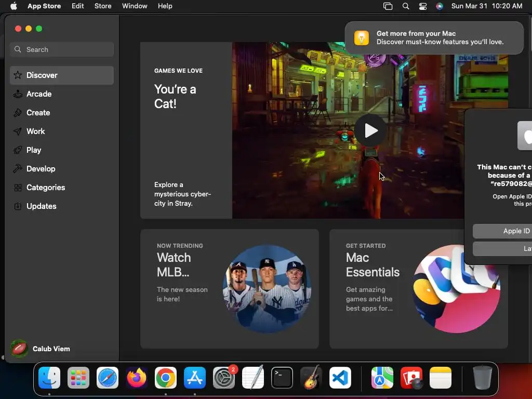Open Spotlight search in menu bar
The image size is (532, 399).
(405, 6)
